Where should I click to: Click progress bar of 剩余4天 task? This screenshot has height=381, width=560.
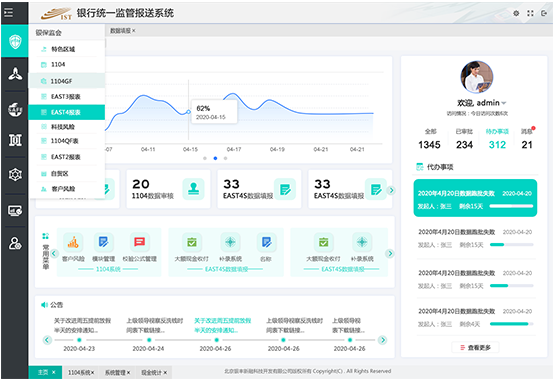(511, 324)
